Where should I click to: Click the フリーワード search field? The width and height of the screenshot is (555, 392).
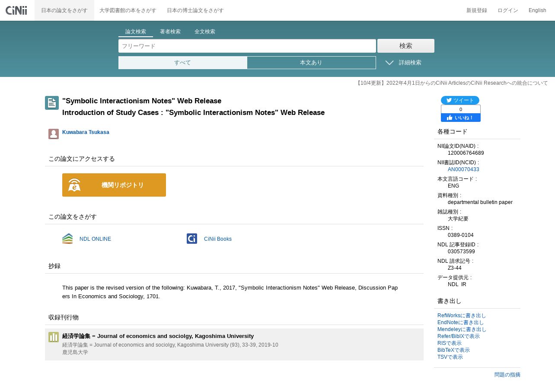[247, 46]
